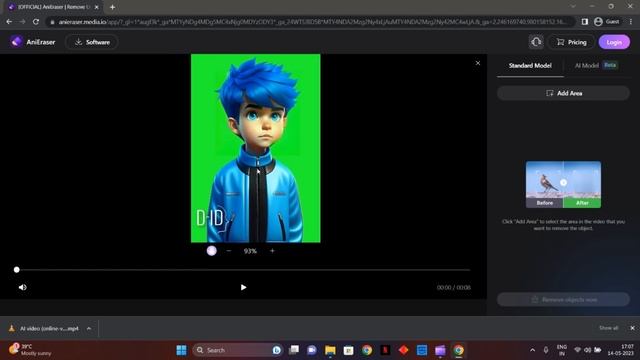Click the active Chrome taskbar icon
Screen dimensions: 640x360
click(x=458, y=350)
